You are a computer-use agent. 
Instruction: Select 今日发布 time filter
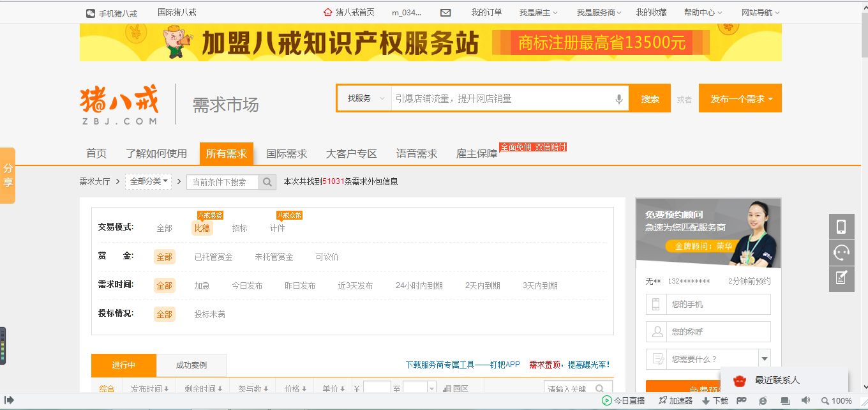click(x=247, y=285)
